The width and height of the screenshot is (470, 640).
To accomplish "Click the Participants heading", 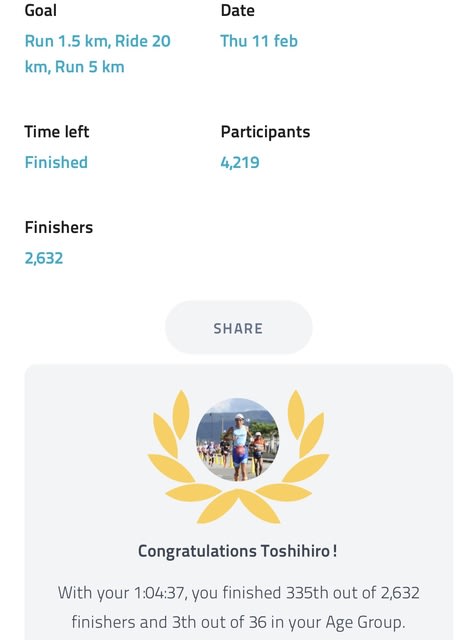I will pyautogui.click(x=265, y=131).
